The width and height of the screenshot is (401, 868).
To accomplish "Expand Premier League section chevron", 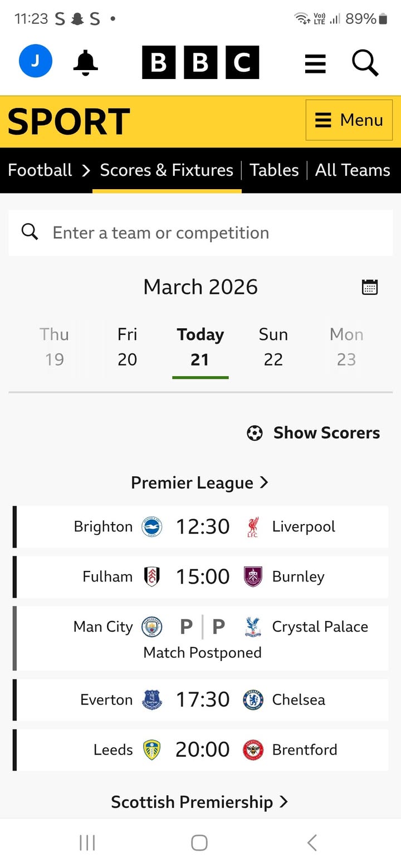I will (265, 482).
